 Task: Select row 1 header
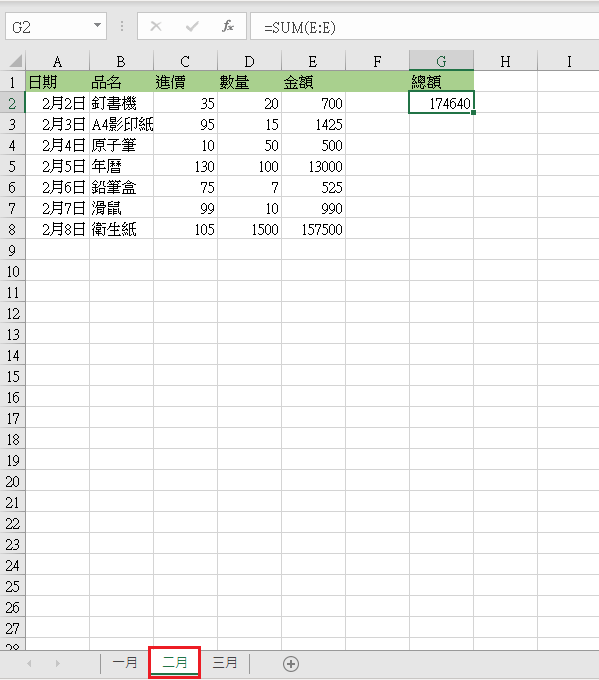click(13, 82)
